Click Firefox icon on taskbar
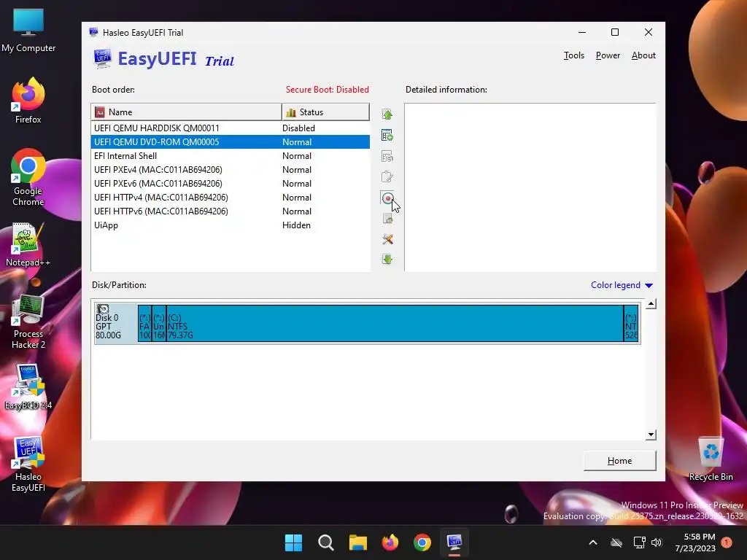 pyautogui.click(x=390, y=542)
